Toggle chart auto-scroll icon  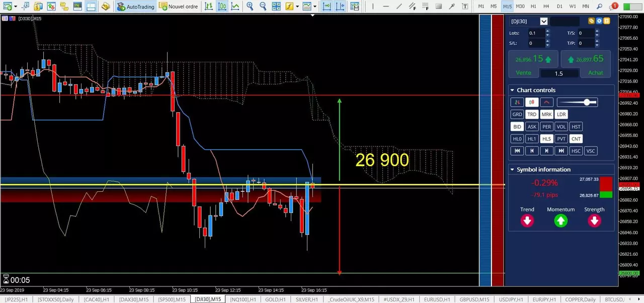(x=327, y=7)
